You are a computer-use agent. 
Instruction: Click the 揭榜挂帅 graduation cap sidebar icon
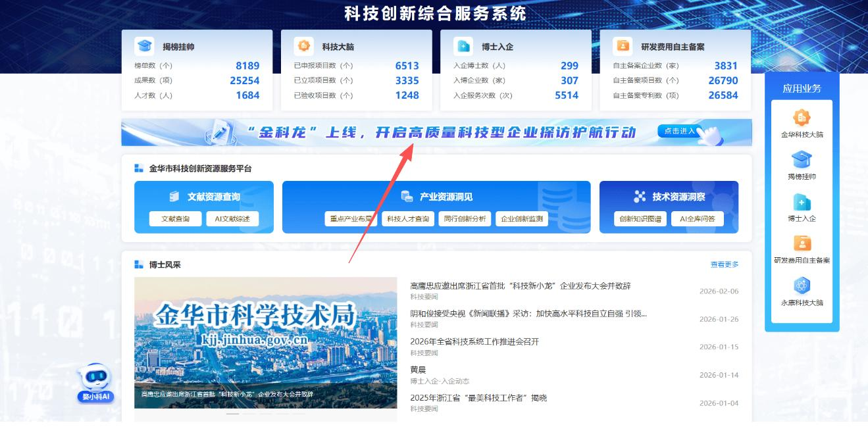802,161
